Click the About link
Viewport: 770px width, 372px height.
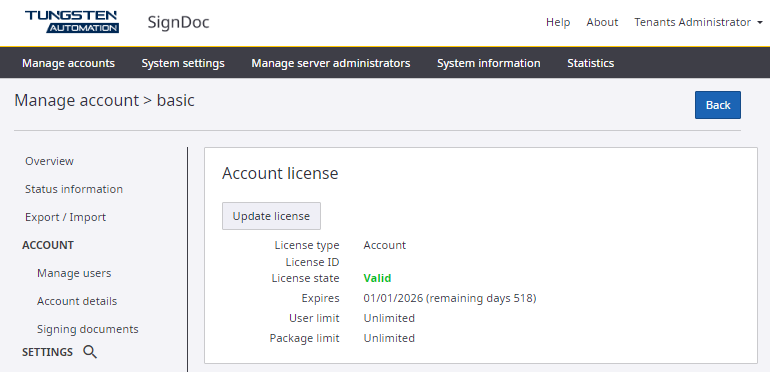tap(602, 23)
